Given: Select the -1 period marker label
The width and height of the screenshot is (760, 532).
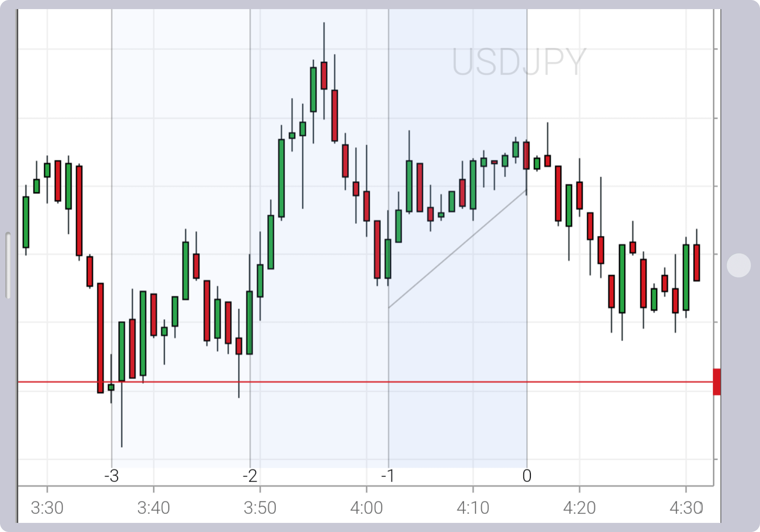Looking at the screenshot, I should [388, 476].
